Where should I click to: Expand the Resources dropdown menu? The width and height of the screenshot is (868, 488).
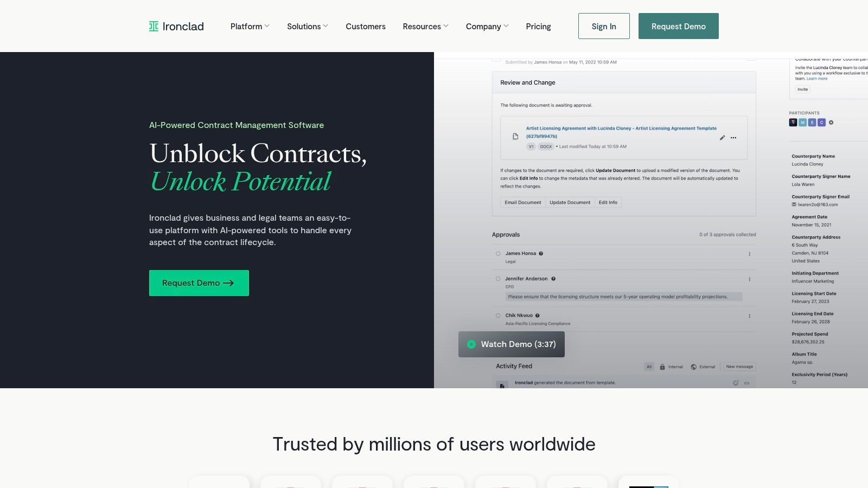425,26
